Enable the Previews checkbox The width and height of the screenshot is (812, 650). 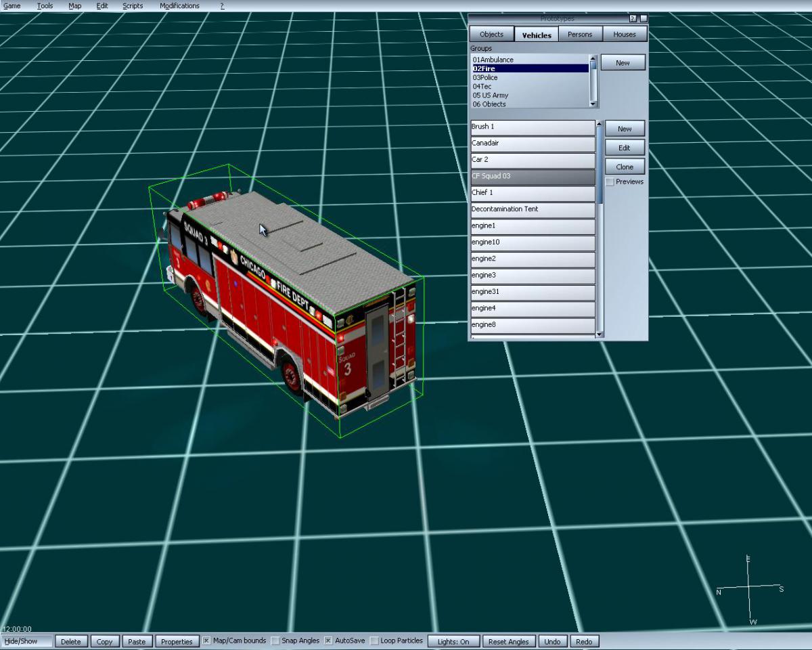610,182
